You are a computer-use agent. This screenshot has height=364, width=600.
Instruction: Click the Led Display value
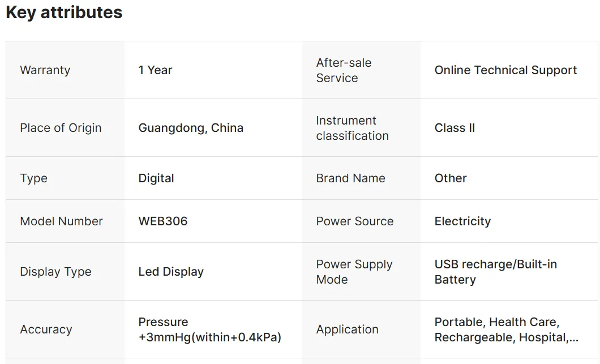[171, 272]
